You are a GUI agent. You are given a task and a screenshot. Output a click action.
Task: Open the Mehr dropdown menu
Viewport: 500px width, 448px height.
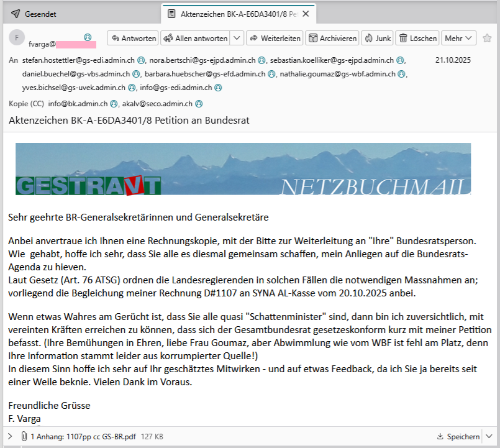[x=458, y=38]
